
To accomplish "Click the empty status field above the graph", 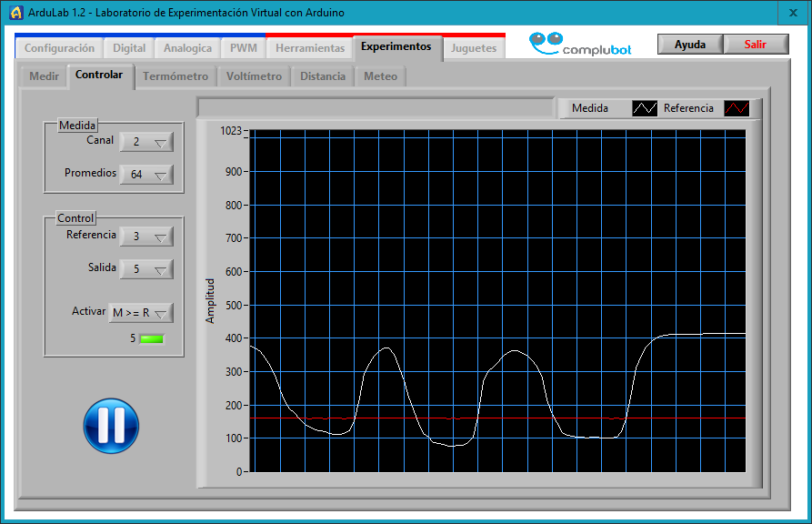I will (375, 108).
